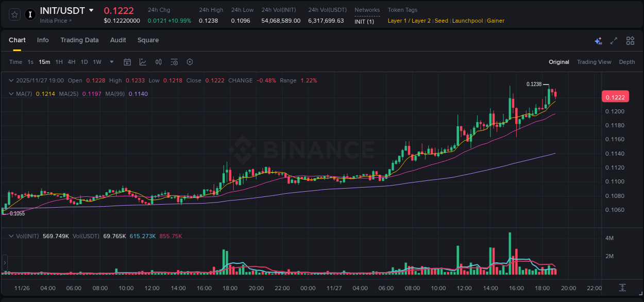The height and width of the screenshot is (302, 644).
Task: Open the go-to-date calendar tool
Action: (x=127, y=62)
